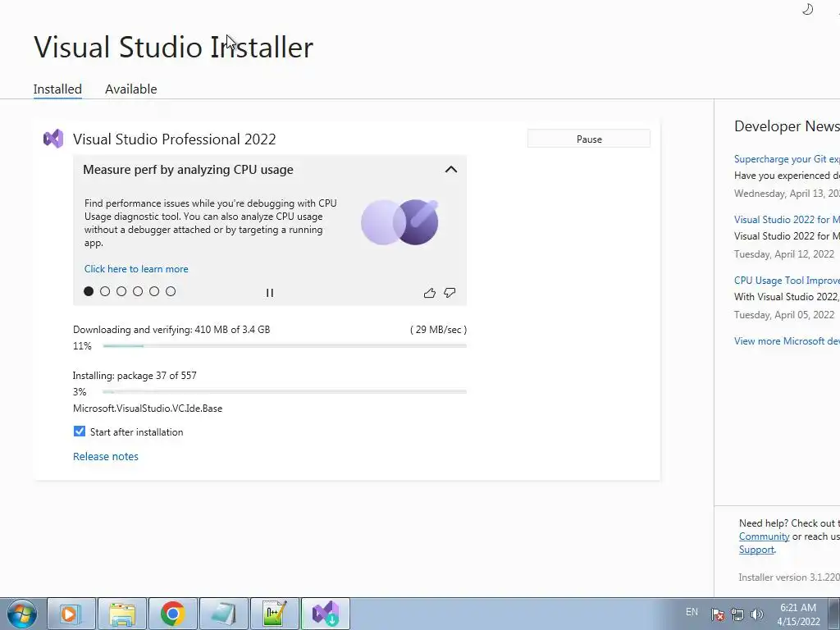Launch Google Chrome from taskbar
The height and width of the screenshot is (630, 840).
pos(172,614)
